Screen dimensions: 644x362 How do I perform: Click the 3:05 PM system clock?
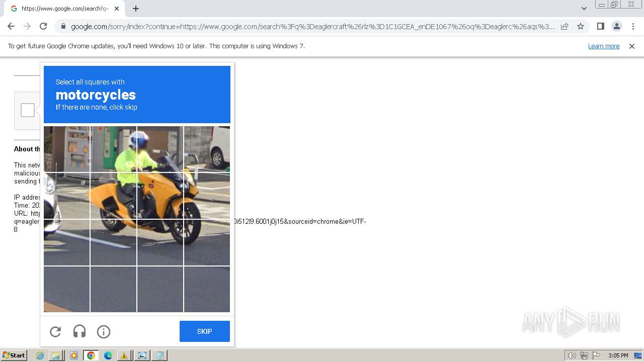tap(618, 355)
